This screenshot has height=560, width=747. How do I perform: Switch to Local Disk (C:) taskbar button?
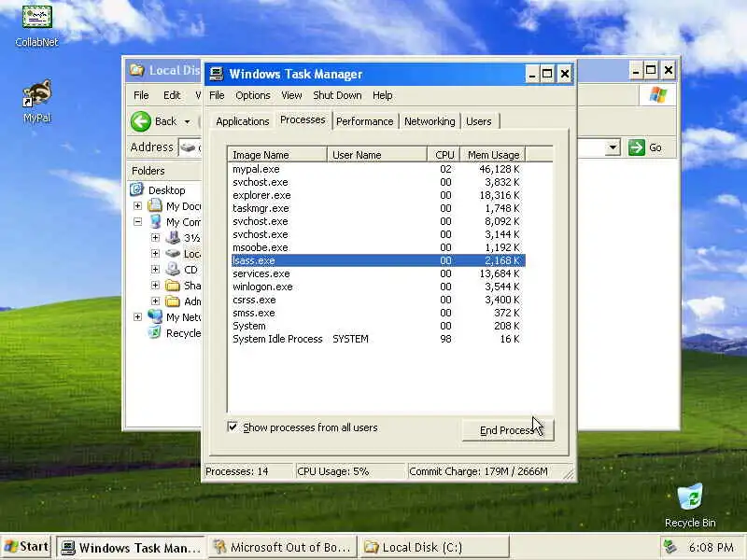(x=433, y=547)
